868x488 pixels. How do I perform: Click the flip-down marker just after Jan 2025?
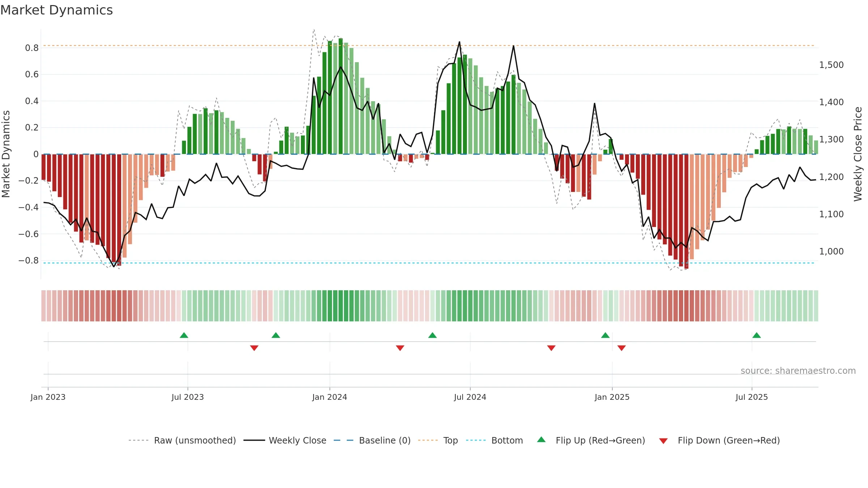(622, 348)
